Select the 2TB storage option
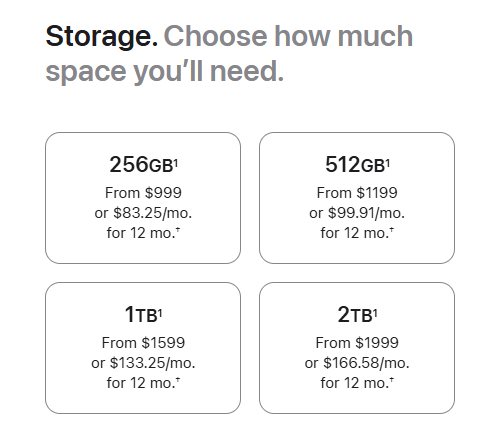This screenshot has height=436, width=479. [x=357, y=348]
